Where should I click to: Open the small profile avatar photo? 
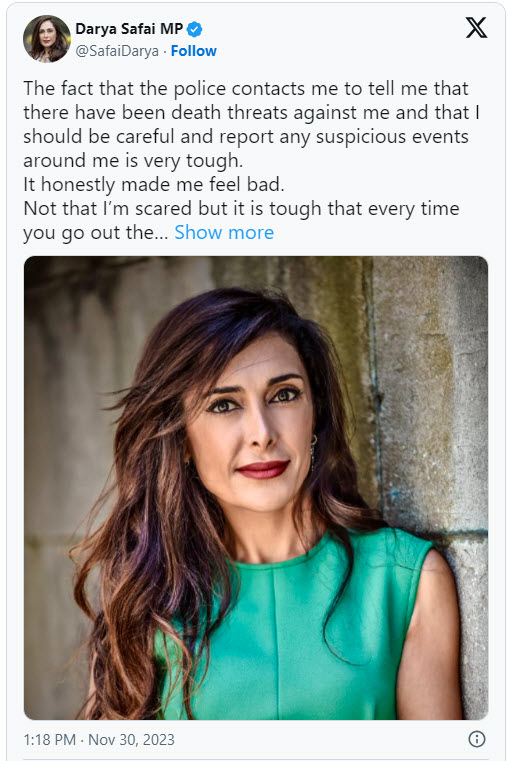coord(47,39)
